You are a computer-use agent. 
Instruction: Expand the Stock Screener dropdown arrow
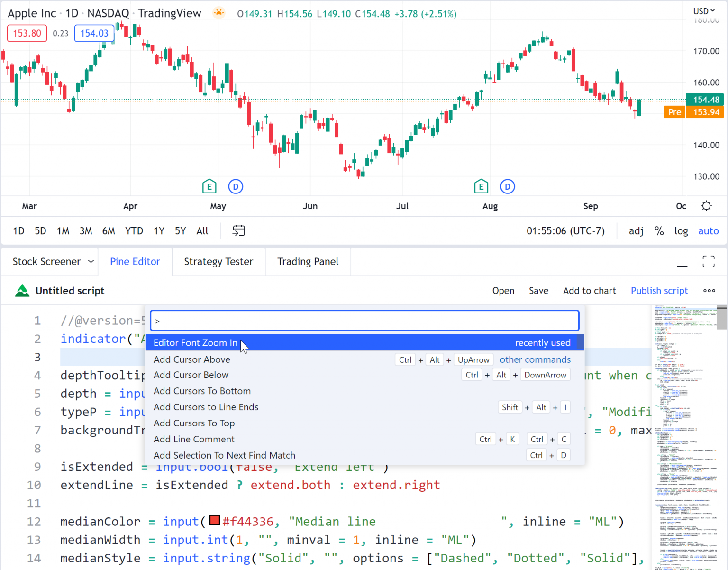click(91, 262)
